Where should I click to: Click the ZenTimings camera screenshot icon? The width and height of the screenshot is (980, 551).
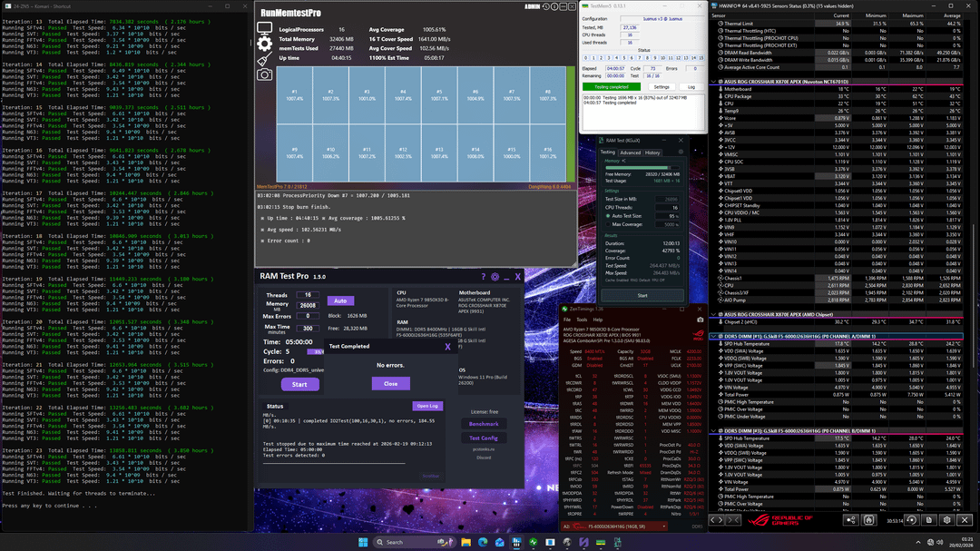tap(700, 320)
